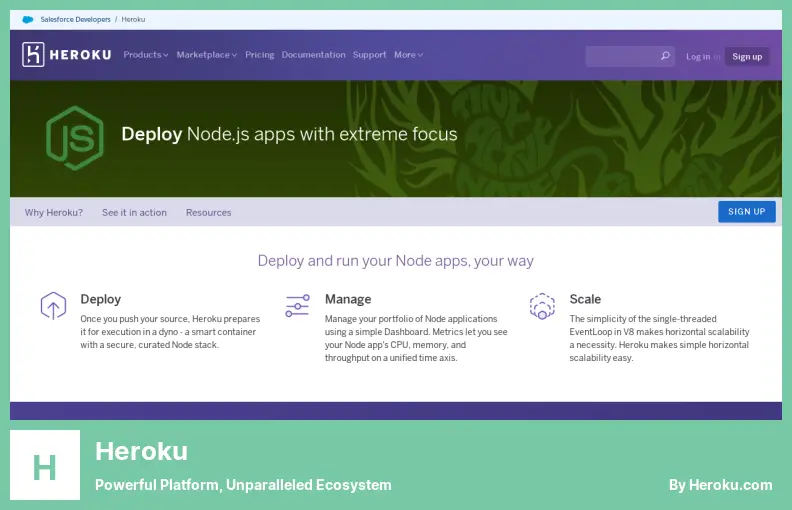This screenshot has width=792, height=510.
Task: Switch to the Resources tab
Action: [209, 213]
